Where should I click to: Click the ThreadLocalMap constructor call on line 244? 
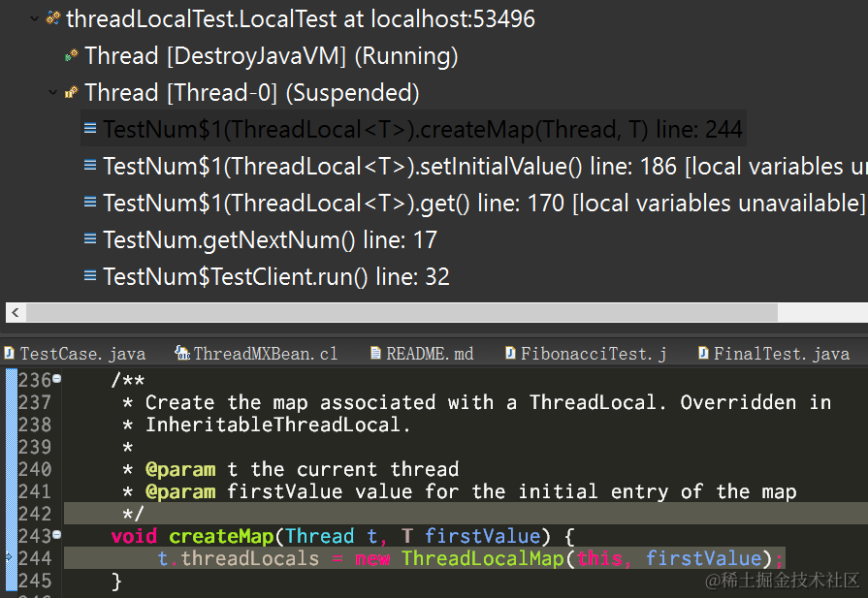click(x=482, y=558)
